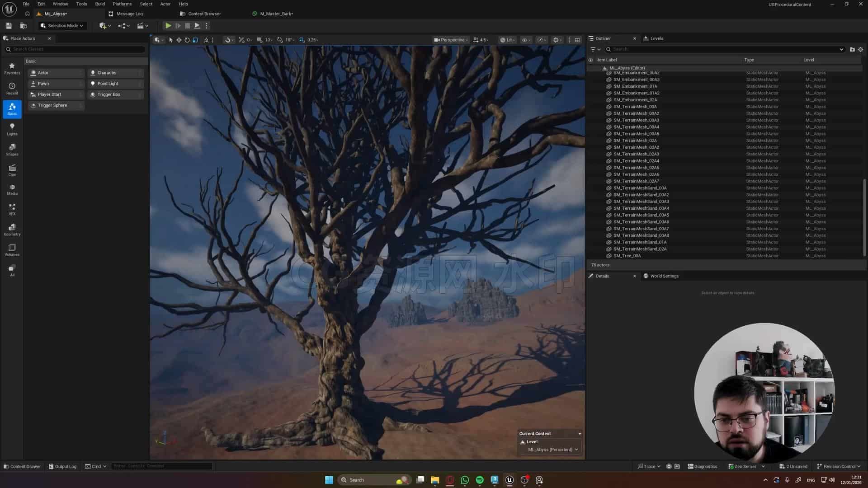Toggle grid snapping icon next to 10
The width and height of the screenshot is (868, 488).
259,40
